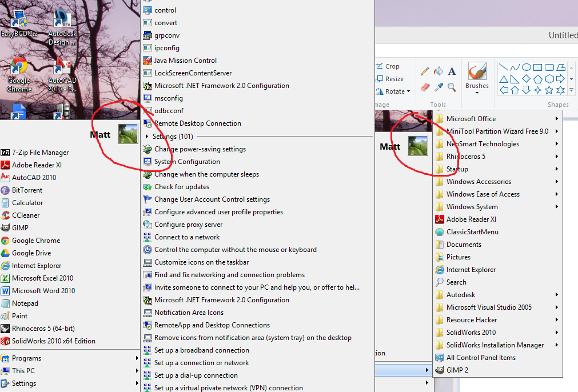
Task: Select the Magnifier tool in Paint
Action: tap(451, 88)
